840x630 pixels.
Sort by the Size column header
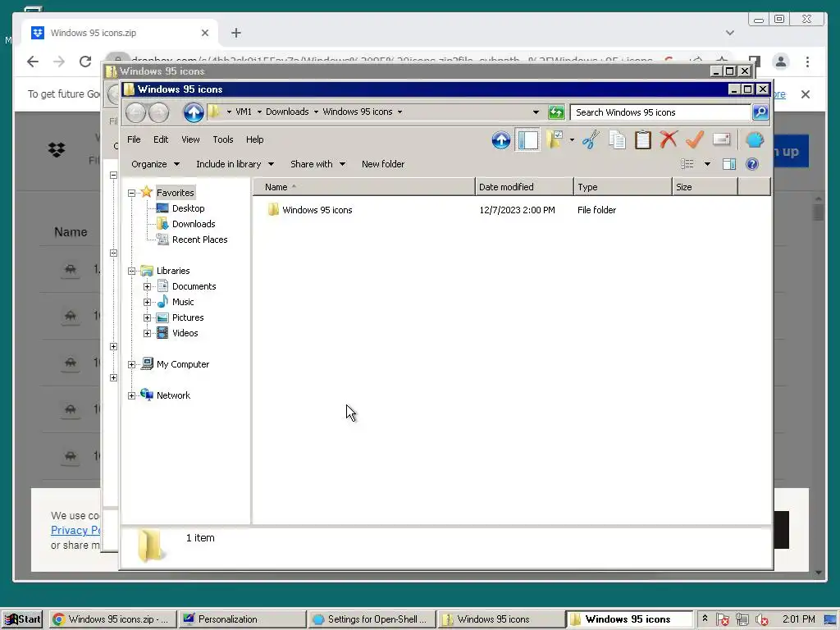[705, 187]
